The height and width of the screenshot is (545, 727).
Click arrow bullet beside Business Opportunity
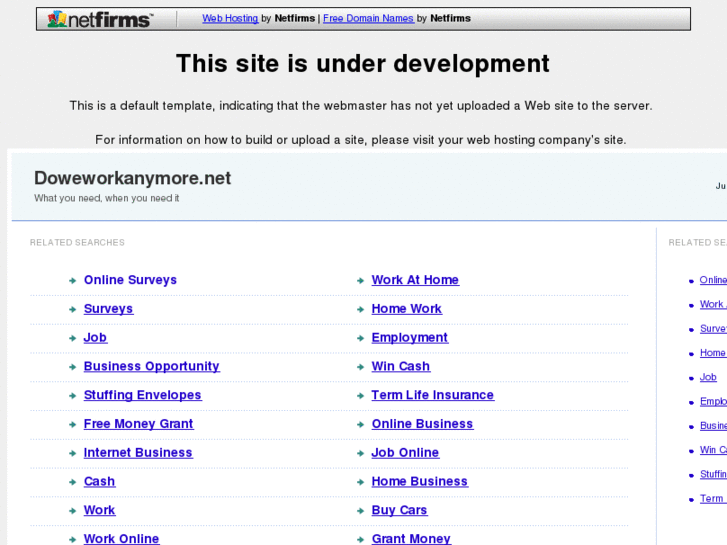72,367
